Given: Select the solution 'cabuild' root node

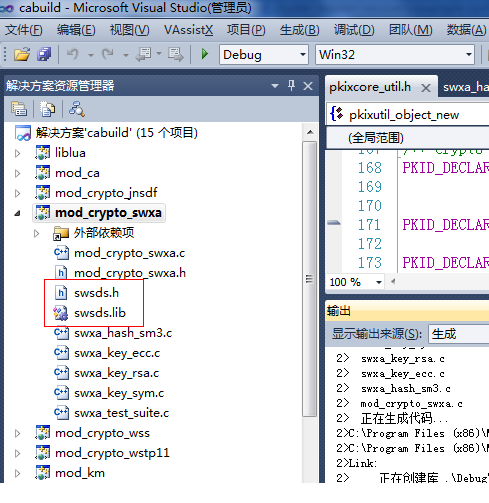Looking at the screenshot, I should [x=116, y=133].
